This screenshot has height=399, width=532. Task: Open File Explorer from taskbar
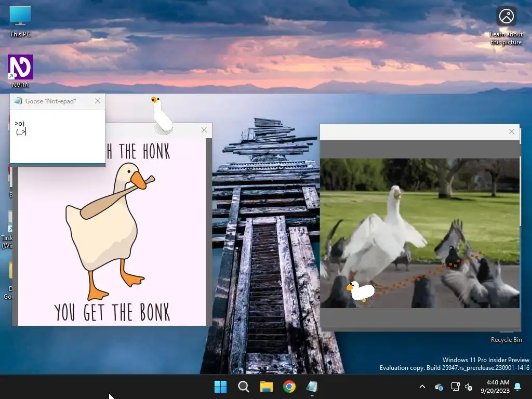point(267,387)
